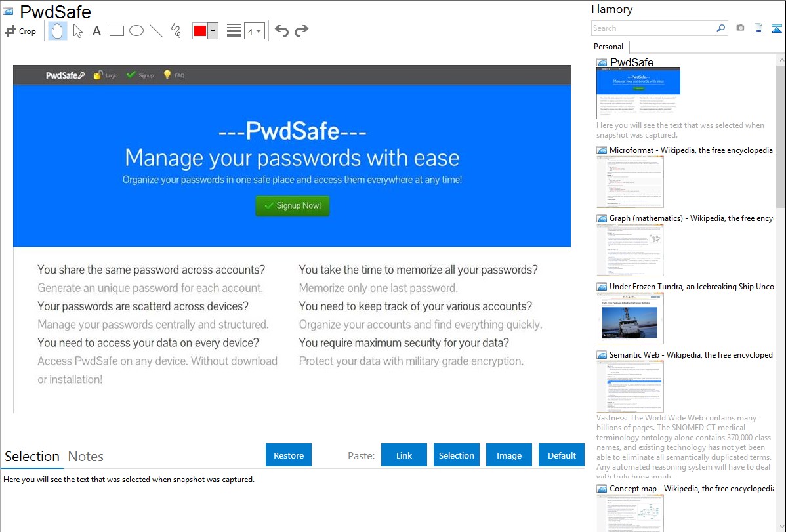The height and width of the screenshot is (532, 786).
Task: Select the Crop tool
Action: coord(20,31)
